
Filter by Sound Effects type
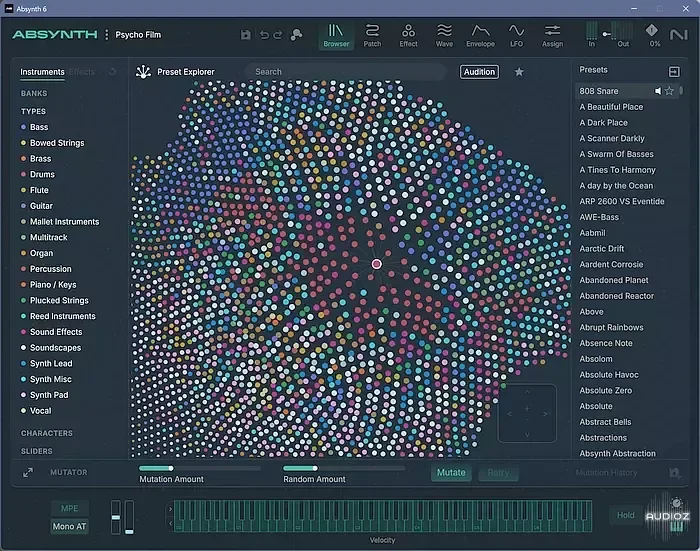(x=52, y=332)
